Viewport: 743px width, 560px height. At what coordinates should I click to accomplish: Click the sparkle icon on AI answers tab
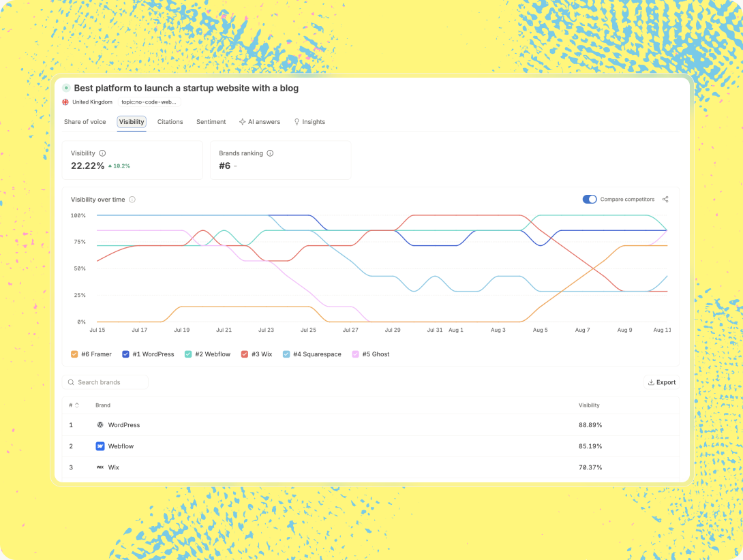[x=242, y=122]
